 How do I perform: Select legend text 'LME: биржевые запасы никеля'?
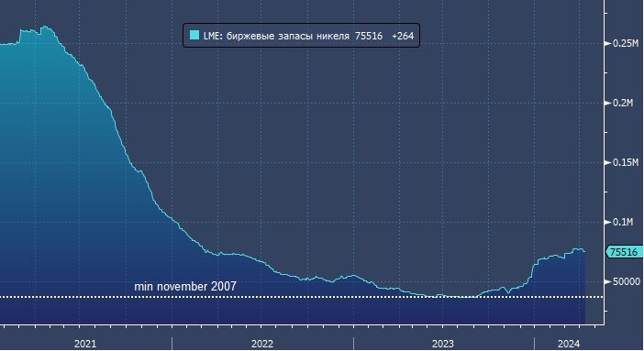[x=276, y=36]
